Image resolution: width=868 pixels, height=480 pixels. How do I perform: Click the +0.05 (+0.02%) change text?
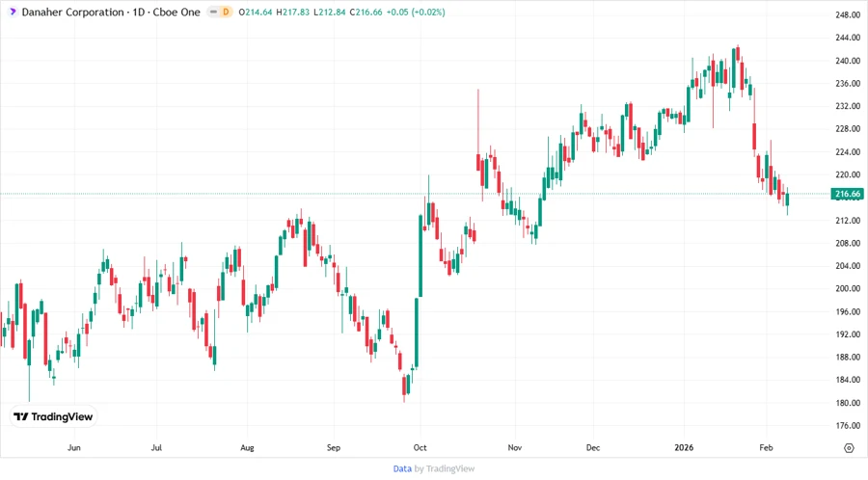coord(416,13)
